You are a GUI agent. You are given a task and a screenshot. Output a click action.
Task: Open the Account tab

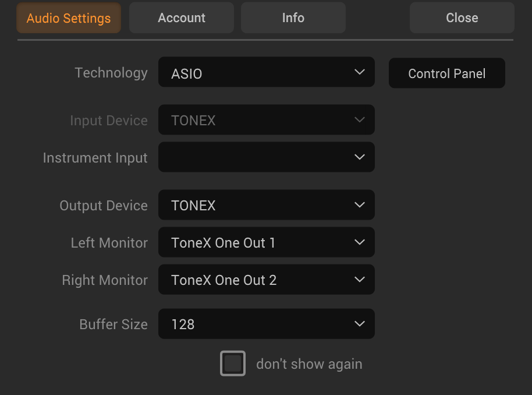pos(182,18)
